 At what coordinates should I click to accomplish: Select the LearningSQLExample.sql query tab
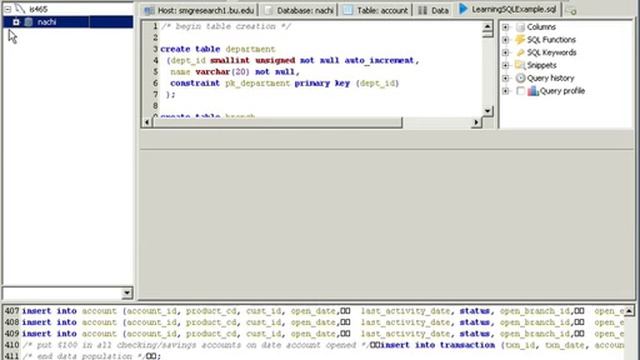508,9
